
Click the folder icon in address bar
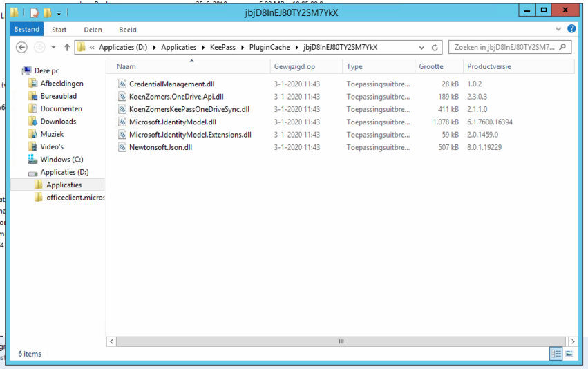(x=82, y=47)
